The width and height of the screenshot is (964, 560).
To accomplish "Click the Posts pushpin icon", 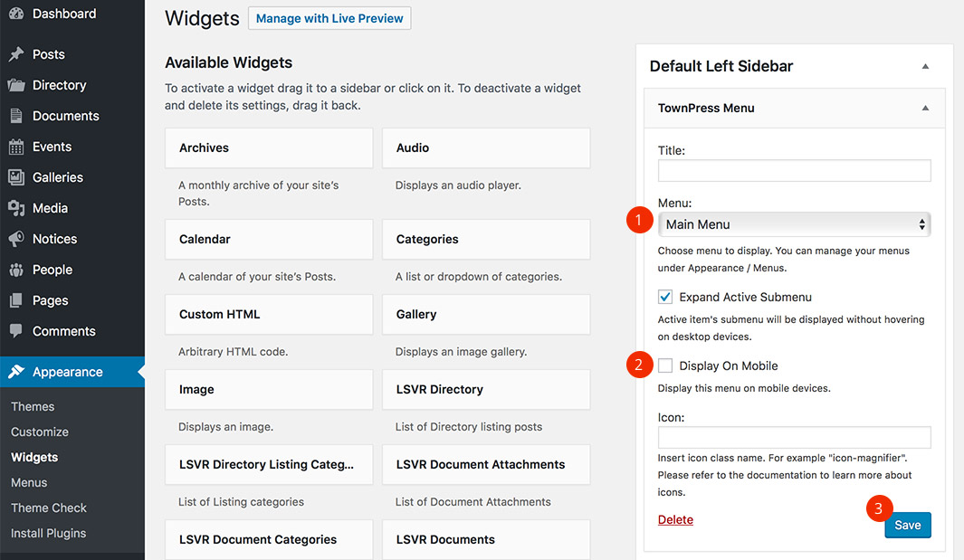I will [x=16, y=54].
